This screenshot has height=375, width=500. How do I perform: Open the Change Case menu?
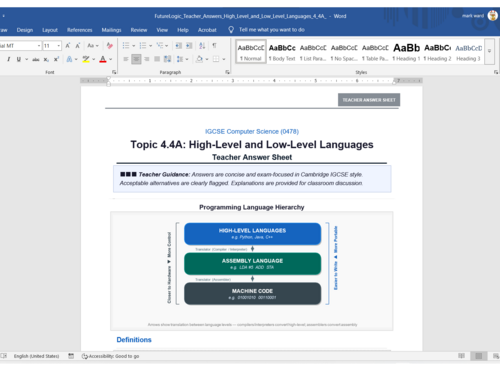93,46
